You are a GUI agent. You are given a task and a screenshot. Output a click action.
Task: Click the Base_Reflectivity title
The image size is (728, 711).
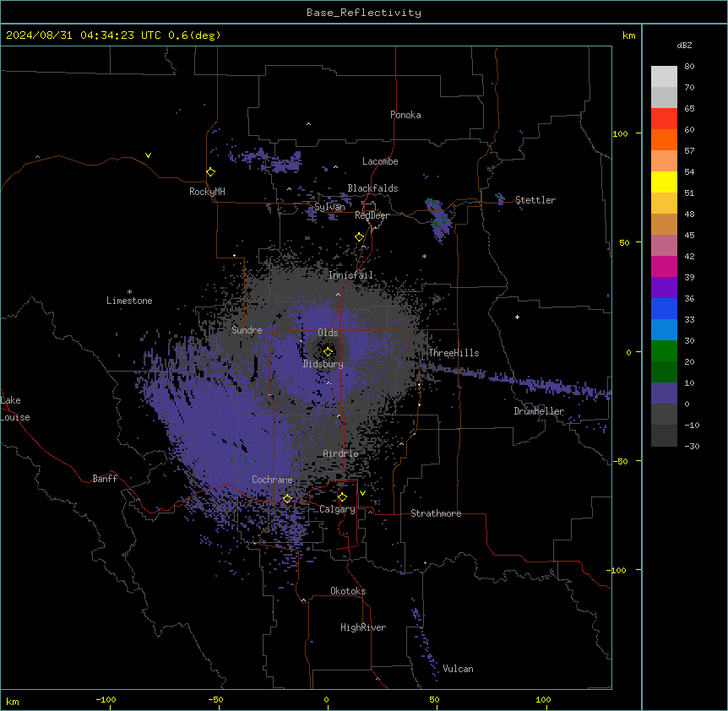pyautogui.click(x=364, y=13)
